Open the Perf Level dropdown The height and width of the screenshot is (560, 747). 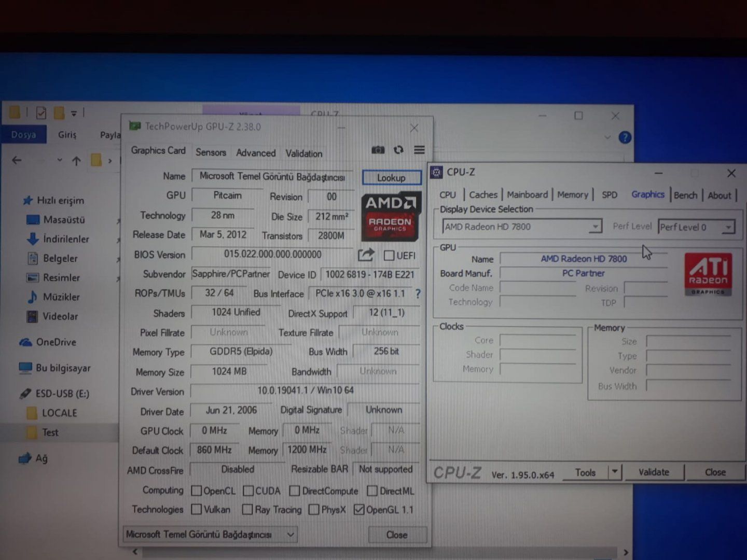coord(697,227)
